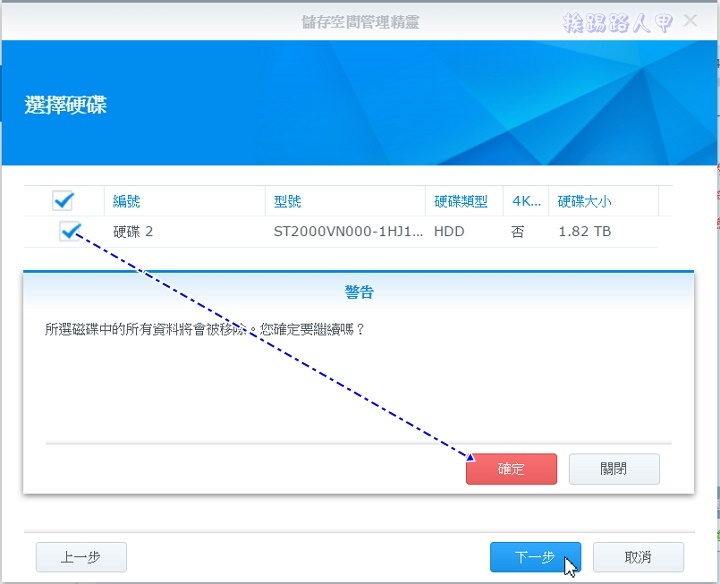This screenshot has width=720, height=584.
Task: Click the 選擇硬碟 heading
Action: pyautogui.click(x=66, y=105)
